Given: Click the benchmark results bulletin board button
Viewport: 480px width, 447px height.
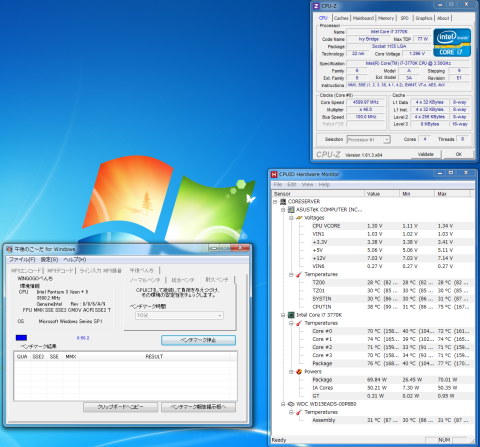Looking at the screenshot, I should pyautogui.click(x=198, y=407).
